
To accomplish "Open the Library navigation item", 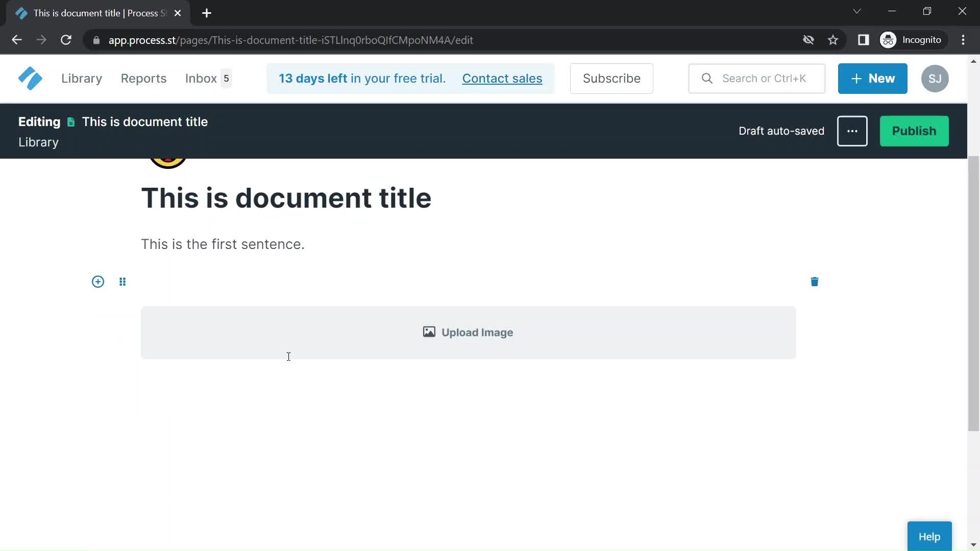I will 82,78.
